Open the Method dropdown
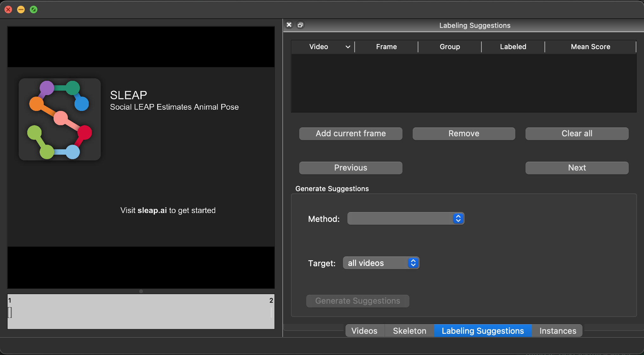Image resolution: width=644 pixels, height=355 pixels. pyautogui.click(x=406, y=218)
